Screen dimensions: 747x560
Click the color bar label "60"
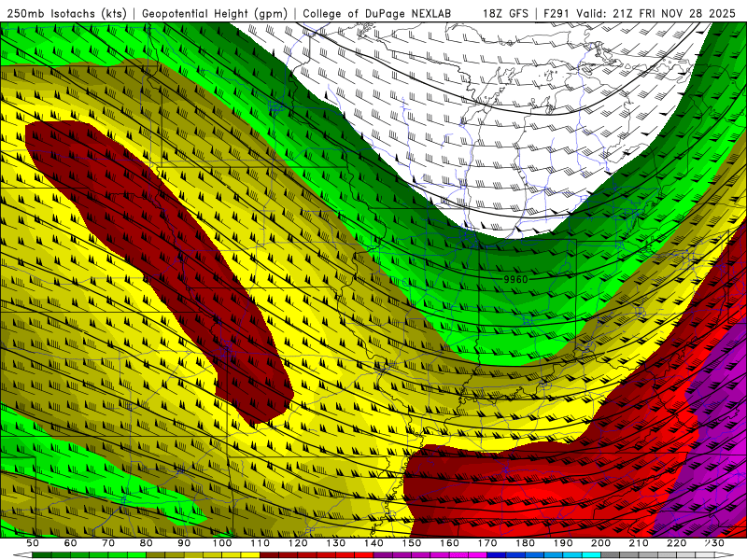coord(70,543)
